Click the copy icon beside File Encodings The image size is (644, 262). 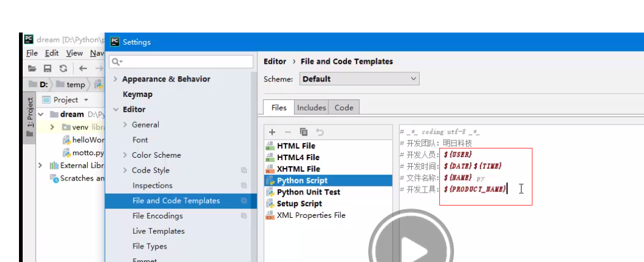point(243,215)
